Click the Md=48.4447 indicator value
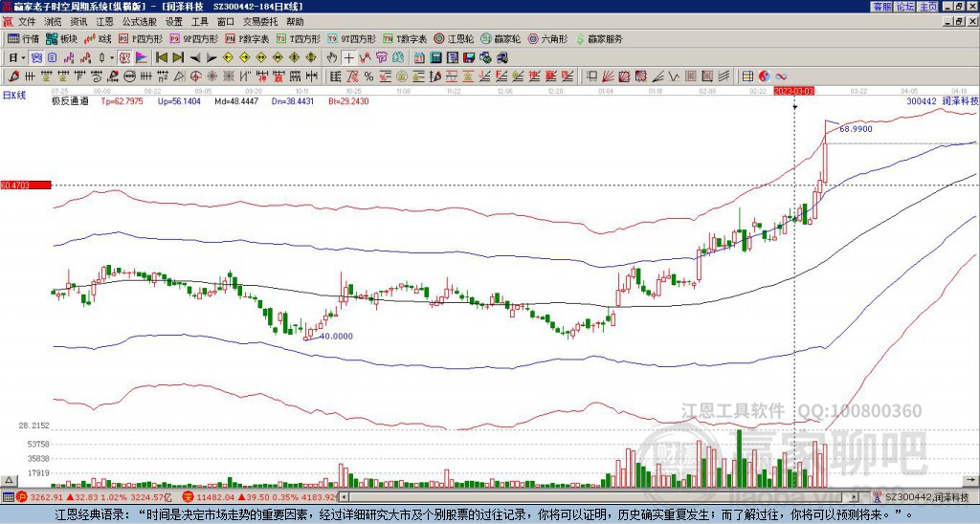 point(236,101)
